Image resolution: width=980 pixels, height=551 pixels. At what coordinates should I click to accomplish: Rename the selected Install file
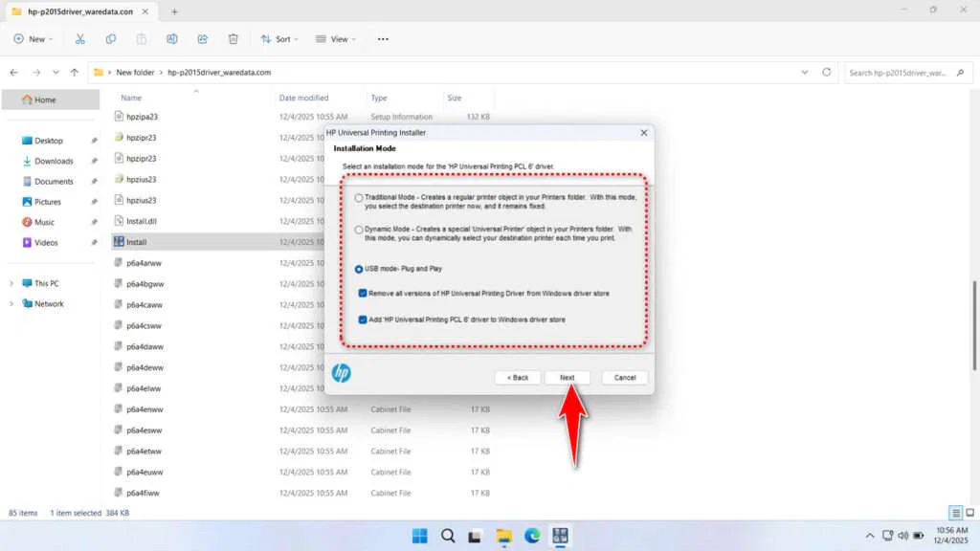172,38
